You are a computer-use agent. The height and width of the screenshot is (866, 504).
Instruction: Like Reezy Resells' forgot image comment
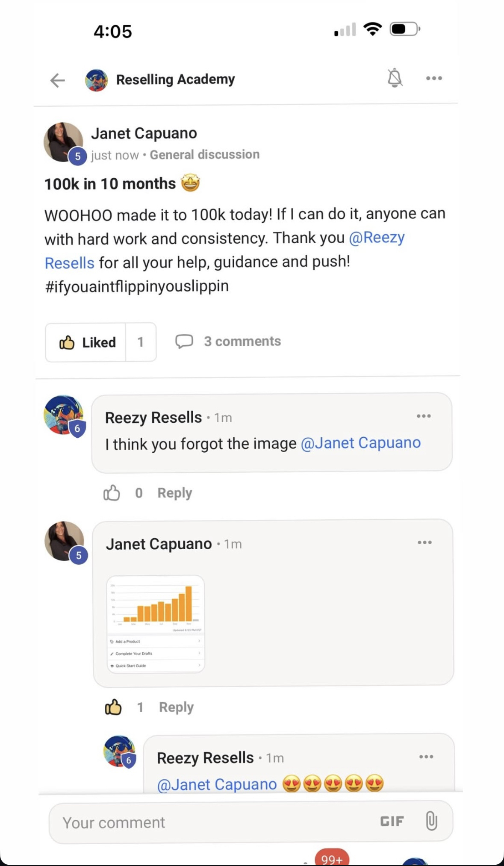tap(112, 493)
